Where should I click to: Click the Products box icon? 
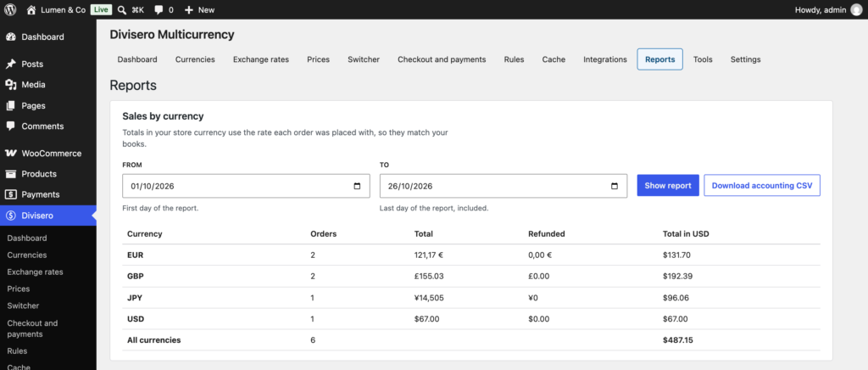coord(10,174)
